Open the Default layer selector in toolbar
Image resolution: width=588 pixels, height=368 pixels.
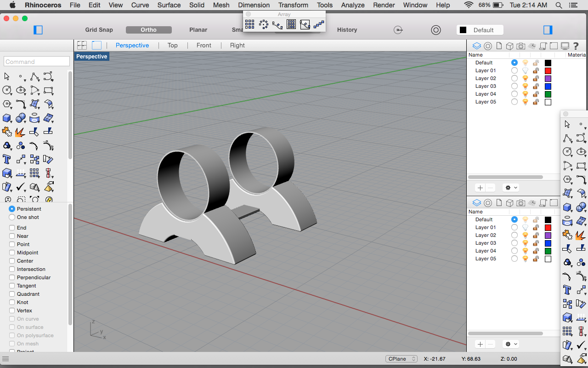click(480, 30)
